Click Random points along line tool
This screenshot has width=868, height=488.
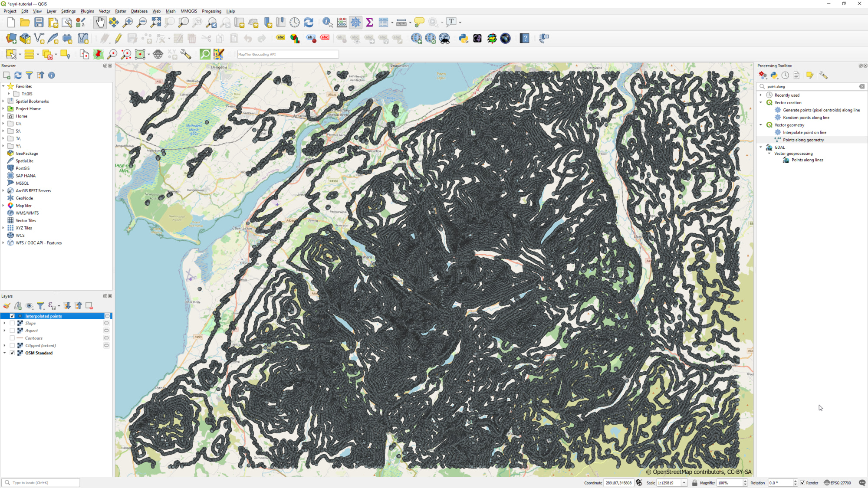806,118
